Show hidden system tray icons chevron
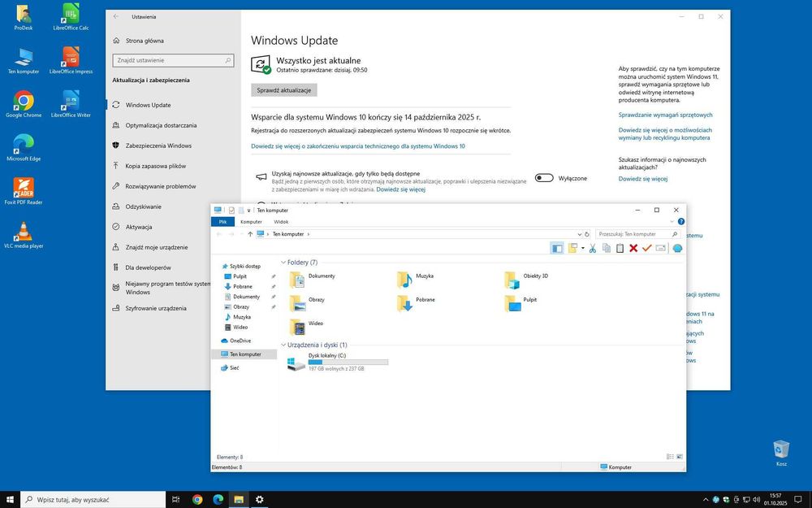 point(705,500)
